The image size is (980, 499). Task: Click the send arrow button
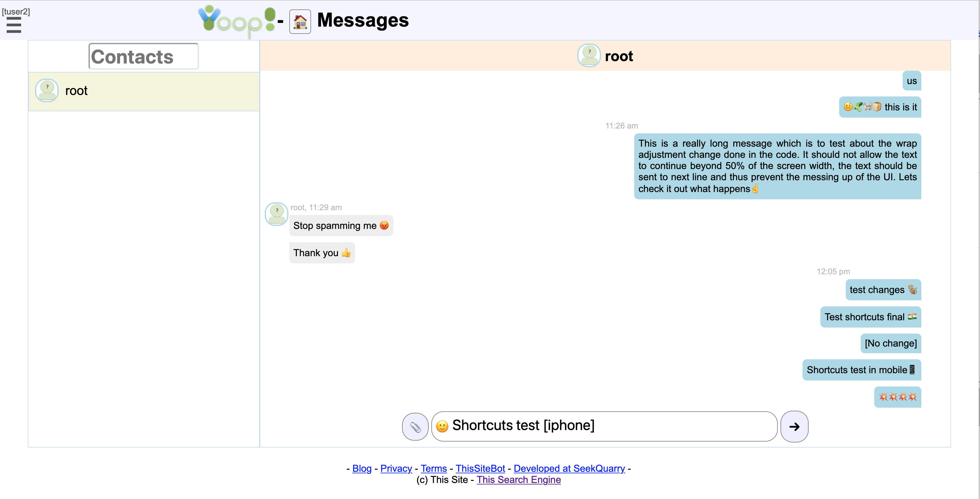(794, 426)
